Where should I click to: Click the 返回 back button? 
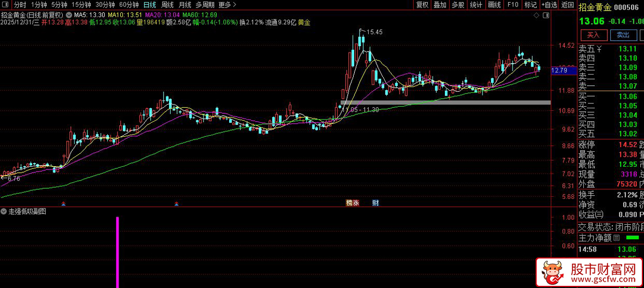point(567,5)
